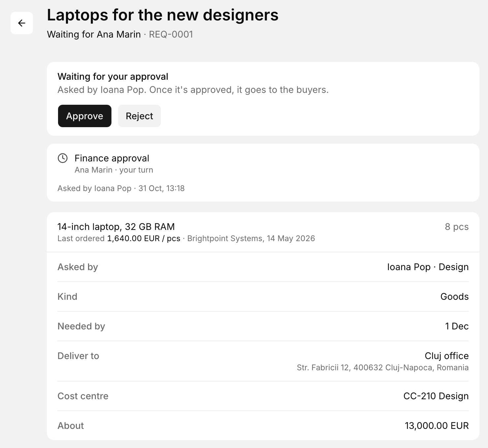Click the '1 Dec' needed-by date
The image size is (488, 448).
[x=457, y=326]
